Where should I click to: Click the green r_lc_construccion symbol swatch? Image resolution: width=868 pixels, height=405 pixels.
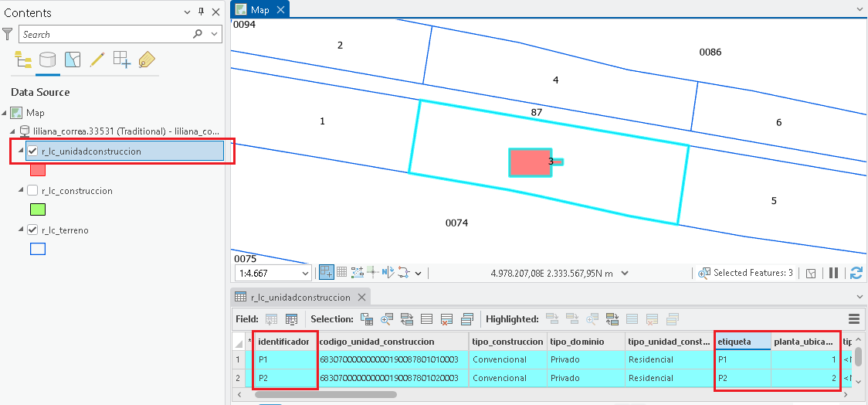pos(38,209)
